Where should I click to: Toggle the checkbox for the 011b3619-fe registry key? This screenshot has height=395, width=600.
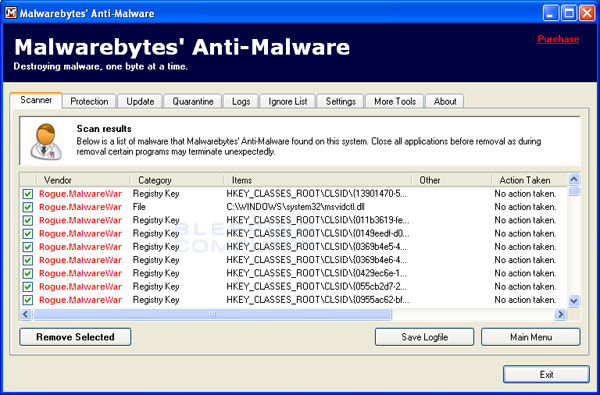pyautogui.click(x=28, y=220)
